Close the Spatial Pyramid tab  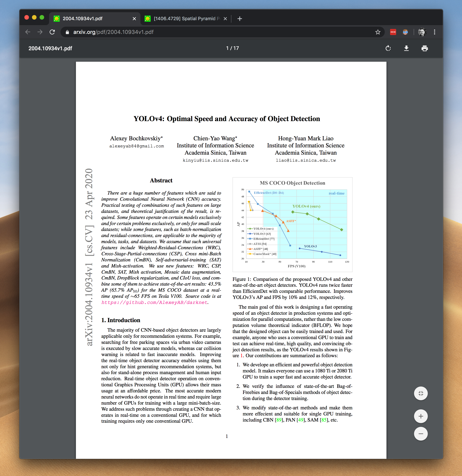(x=225, y=19)
